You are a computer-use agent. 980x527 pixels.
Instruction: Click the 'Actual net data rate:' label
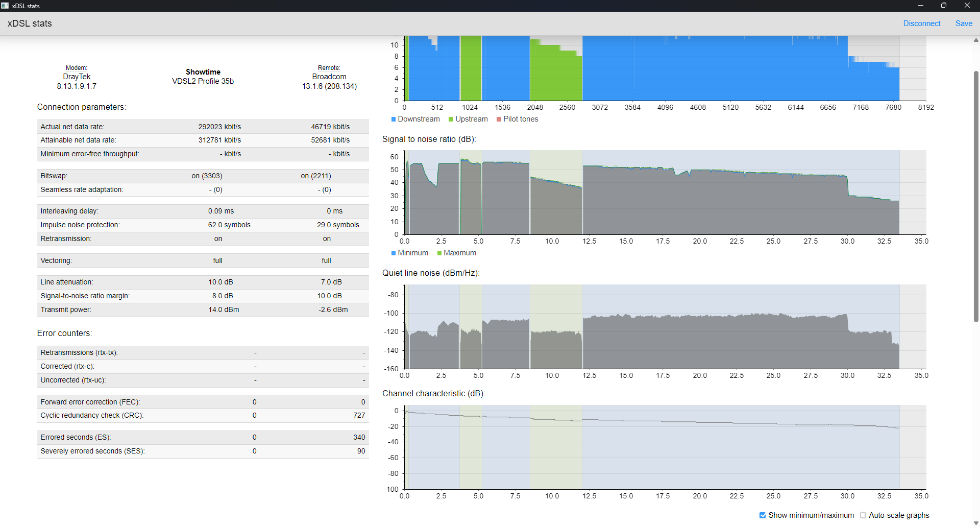point(72,127)
